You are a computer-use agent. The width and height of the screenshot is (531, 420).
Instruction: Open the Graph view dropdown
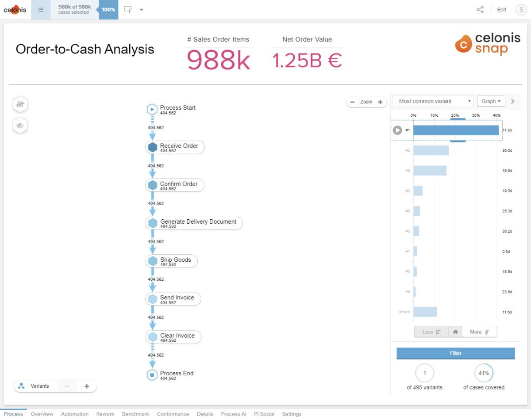pos(491,101)
